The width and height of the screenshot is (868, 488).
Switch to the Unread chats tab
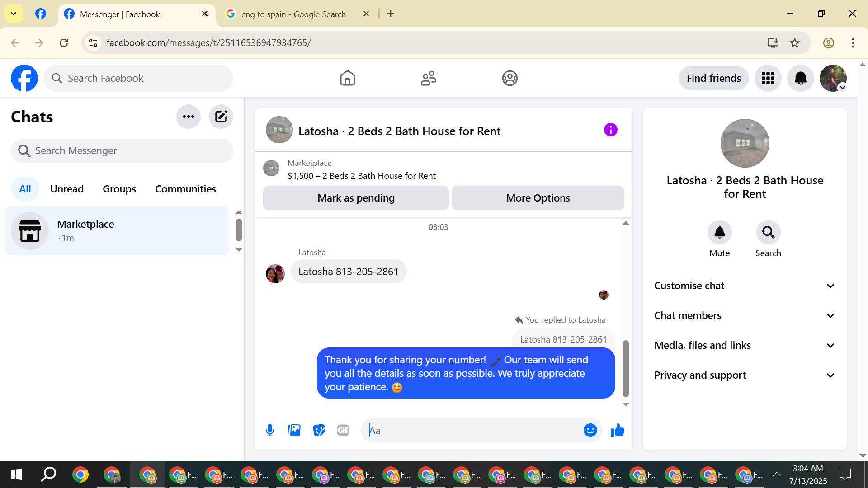point(67,189)
